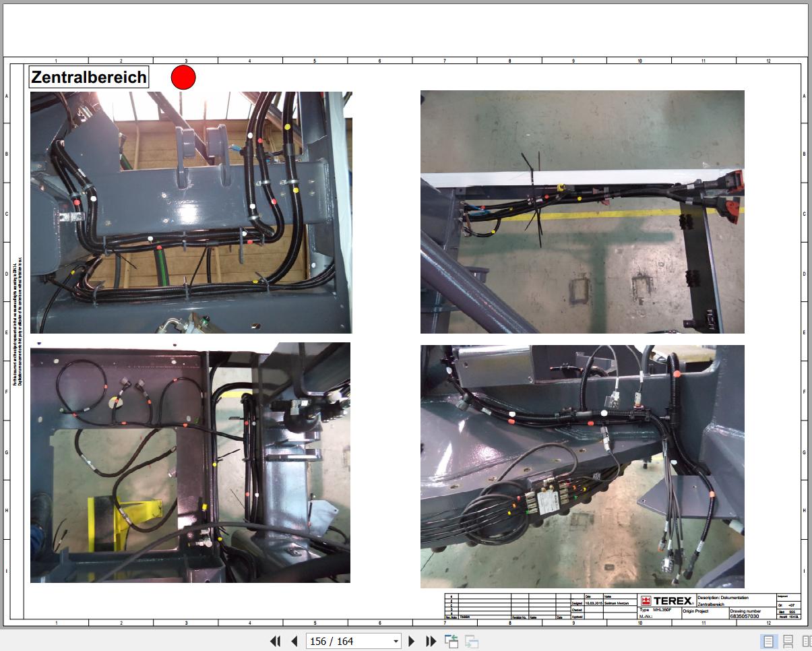Open the page number dropdown arrow
The height and width of the screenshot is (651, 812).
(x=396, y=642)
